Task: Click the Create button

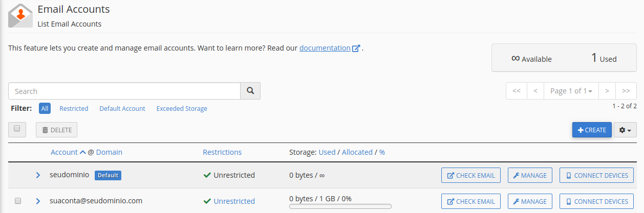Action: (592, 130)
